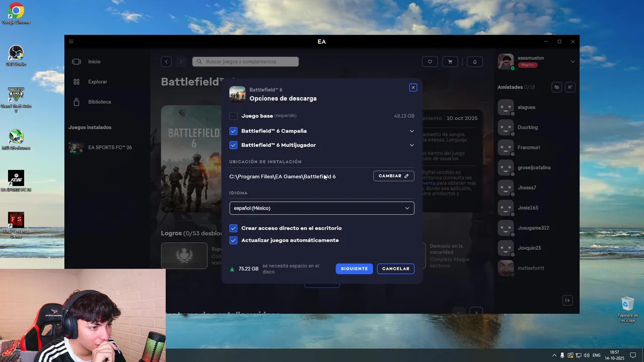Collapse the friends panel arrow icon
The width and height of the screenshot is (644, 362).
[568, 300]
